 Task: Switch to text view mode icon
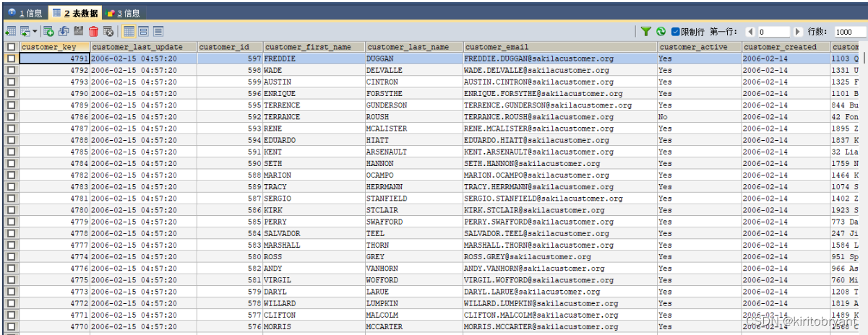158,31
